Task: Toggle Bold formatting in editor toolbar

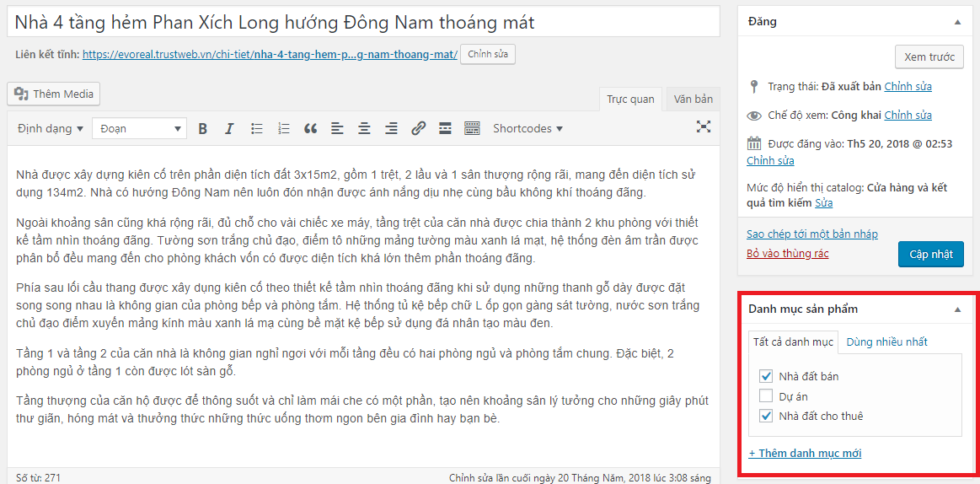Action: pos(202,129)
